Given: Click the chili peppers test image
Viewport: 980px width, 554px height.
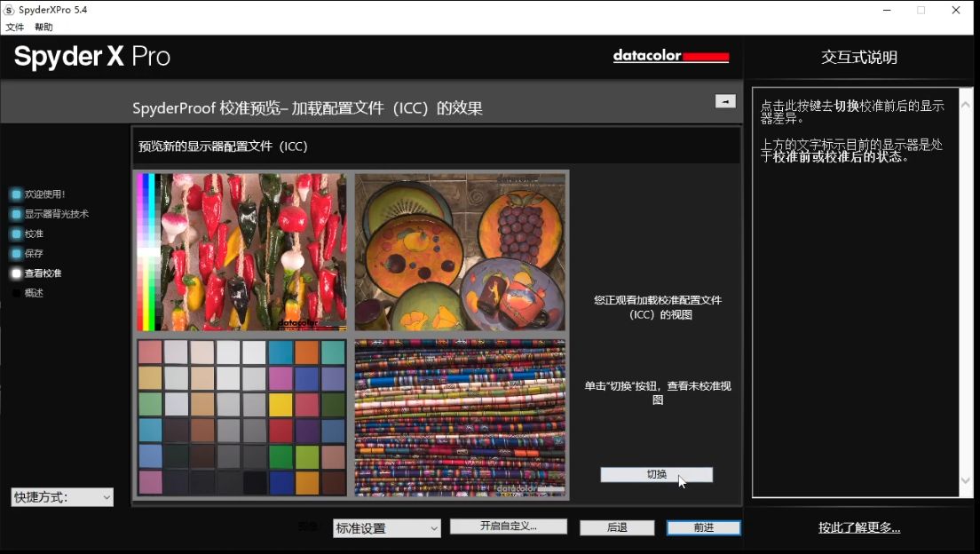Looking at the screenshot, I should click(x=241, y=252).
